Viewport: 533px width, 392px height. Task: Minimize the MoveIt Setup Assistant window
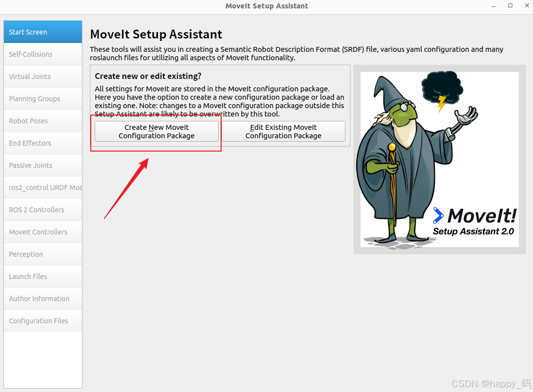pyautogui.click(x=494, y=6)
